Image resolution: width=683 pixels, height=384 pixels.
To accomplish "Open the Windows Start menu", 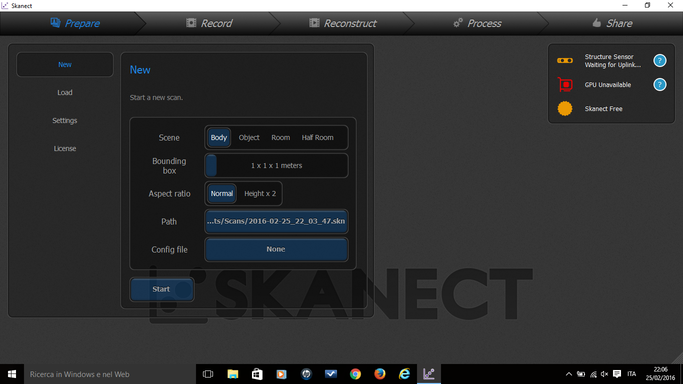I will (x=12, y=374).
